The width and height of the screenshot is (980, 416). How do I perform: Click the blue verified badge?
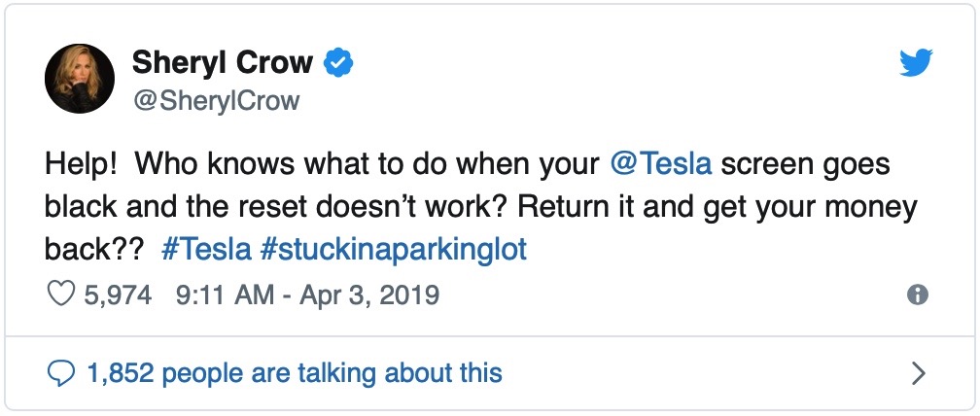(x=338, y=62)
